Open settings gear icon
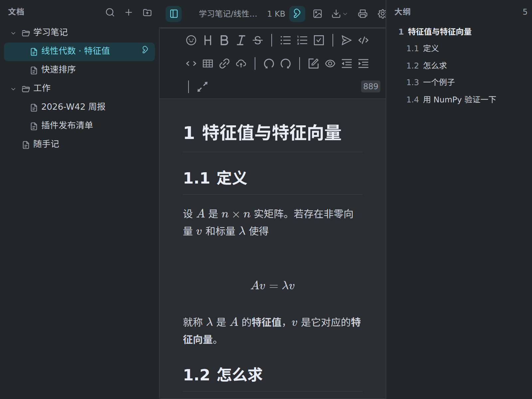The image size is (532, 399). 382,14
